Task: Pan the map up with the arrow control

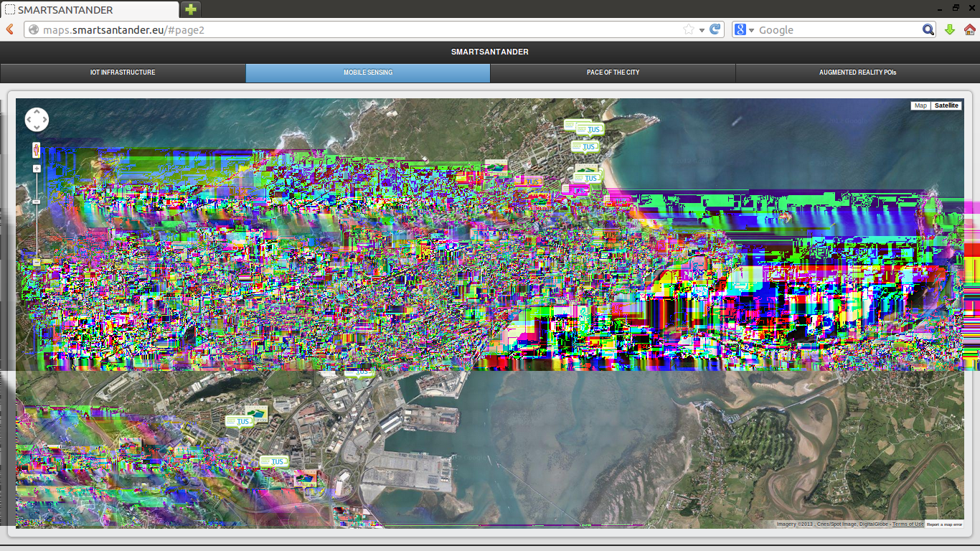Action: point(37,112)
